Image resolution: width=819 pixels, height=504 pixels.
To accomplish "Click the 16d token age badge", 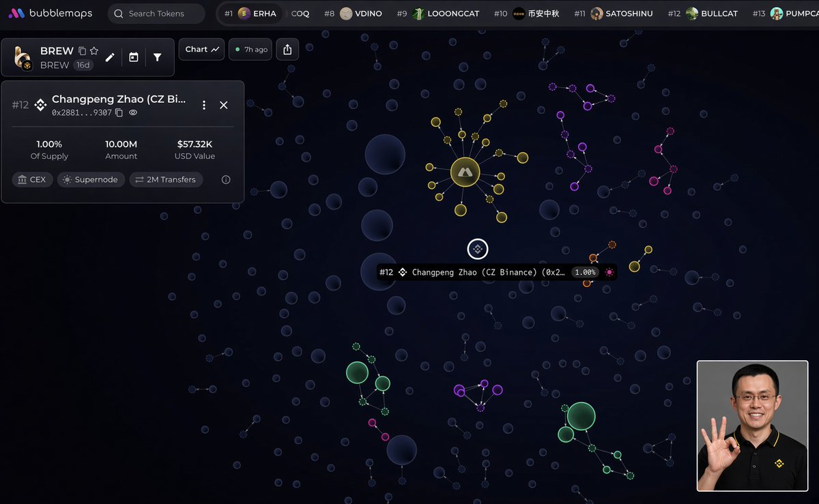I will [83, 65].
